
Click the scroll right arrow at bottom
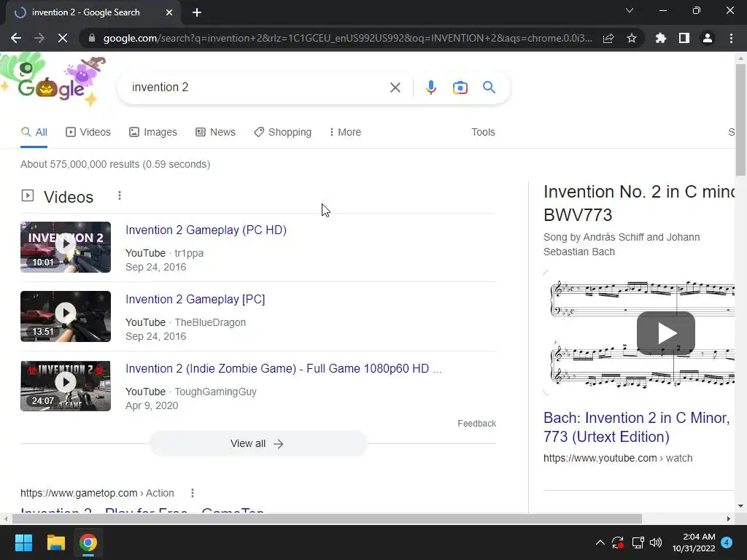(729, 518)
